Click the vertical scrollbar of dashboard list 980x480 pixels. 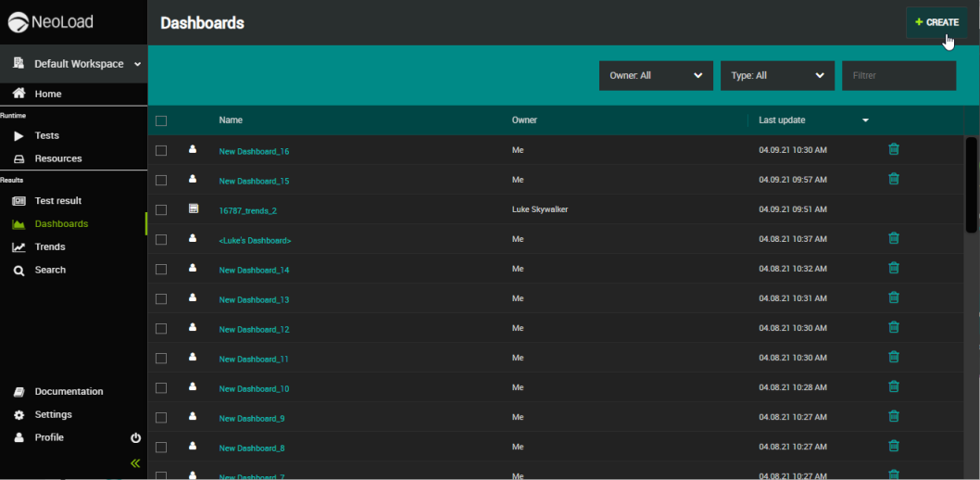coord(971,185)
